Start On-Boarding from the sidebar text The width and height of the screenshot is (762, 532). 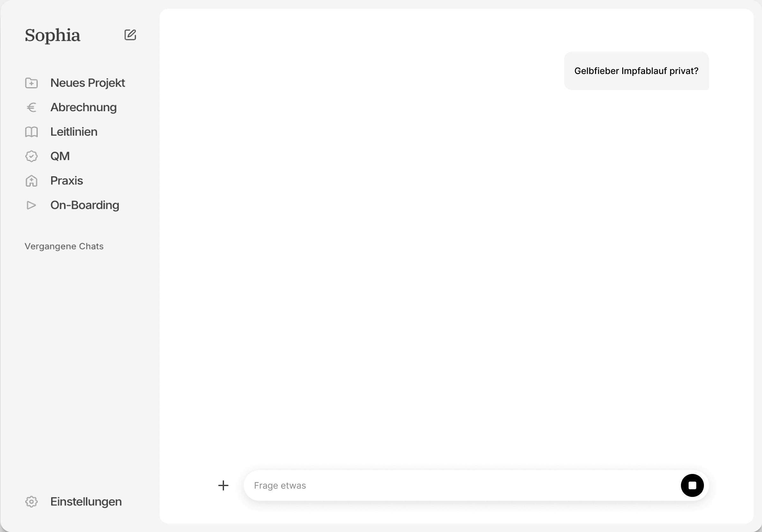[85, 205]
